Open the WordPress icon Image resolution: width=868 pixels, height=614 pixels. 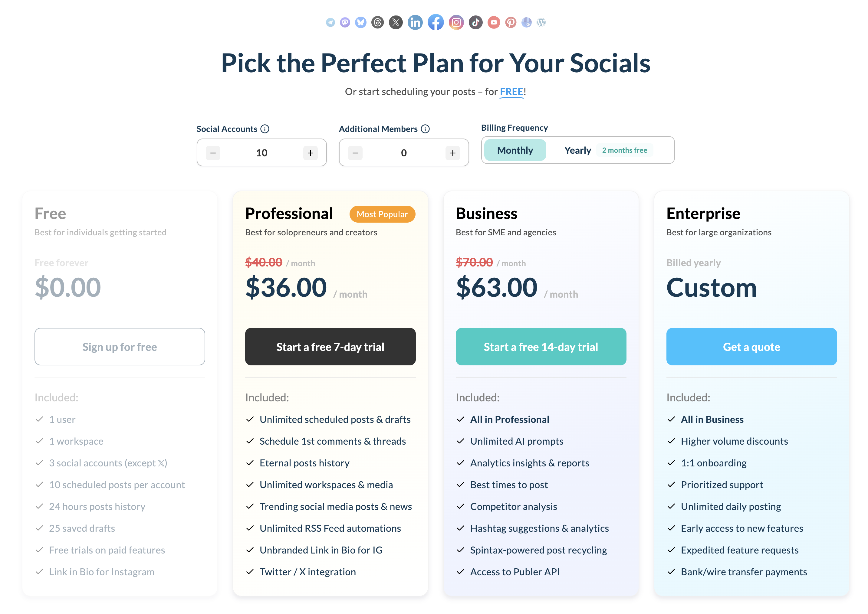[x=542, y=22]
